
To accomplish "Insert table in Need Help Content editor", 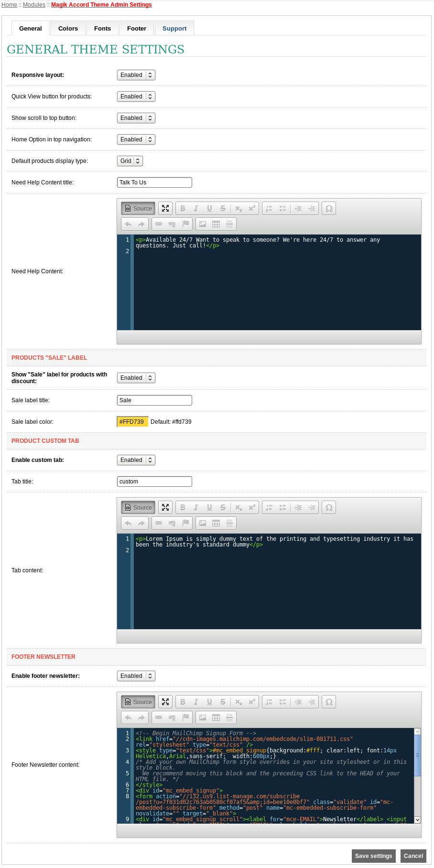I will click(x=216, y=224).
